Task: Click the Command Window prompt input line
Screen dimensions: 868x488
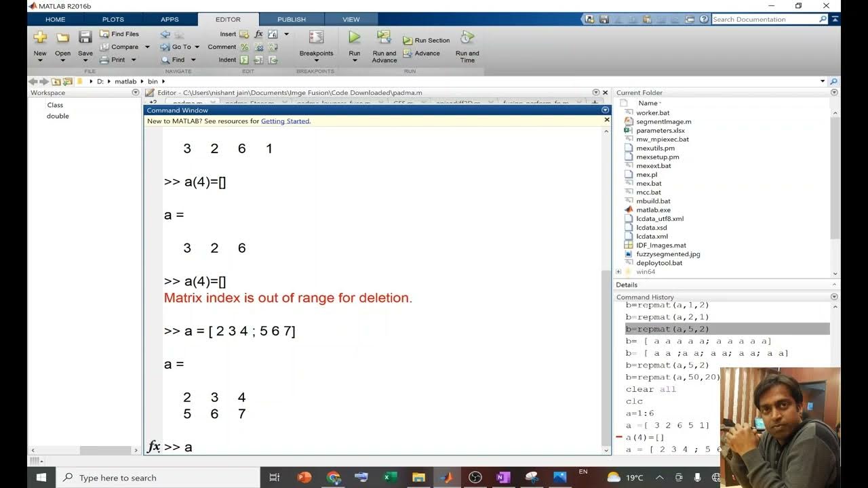Action: tap(383, 447)
